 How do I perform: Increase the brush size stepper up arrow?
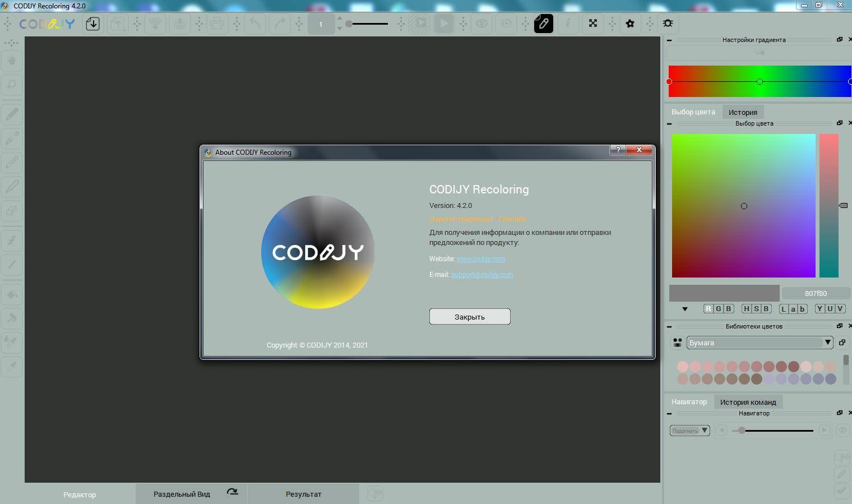pos(340,20)
